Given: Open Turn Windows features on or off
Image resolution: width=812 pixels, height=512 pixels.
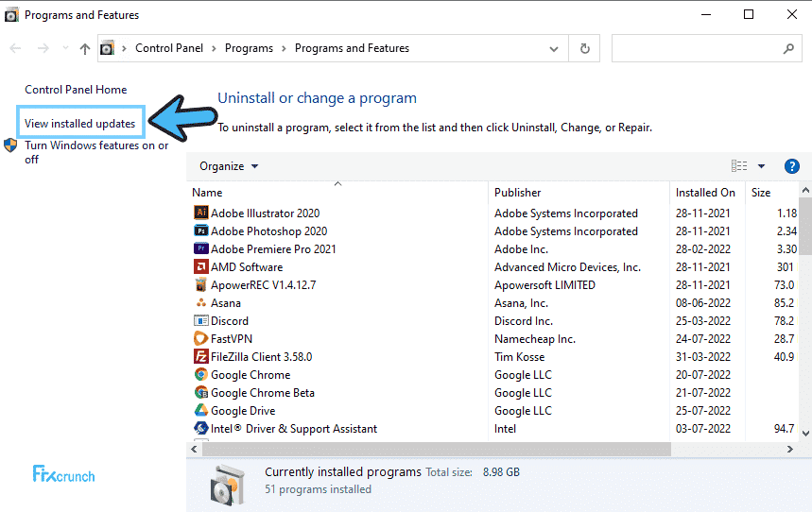Looking at the screenshot, I should click(x=96, y=152).
